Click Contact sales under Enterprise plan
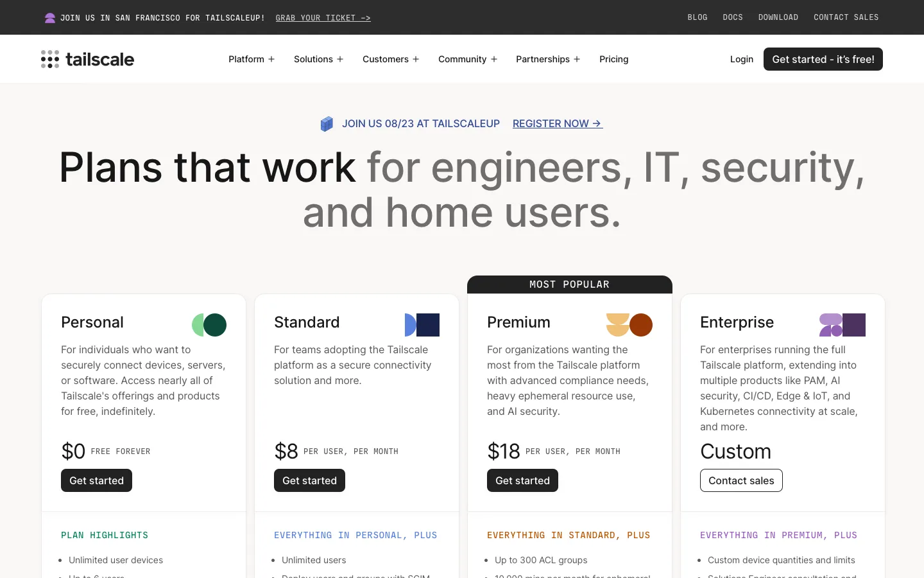 (x=741, y=480)
